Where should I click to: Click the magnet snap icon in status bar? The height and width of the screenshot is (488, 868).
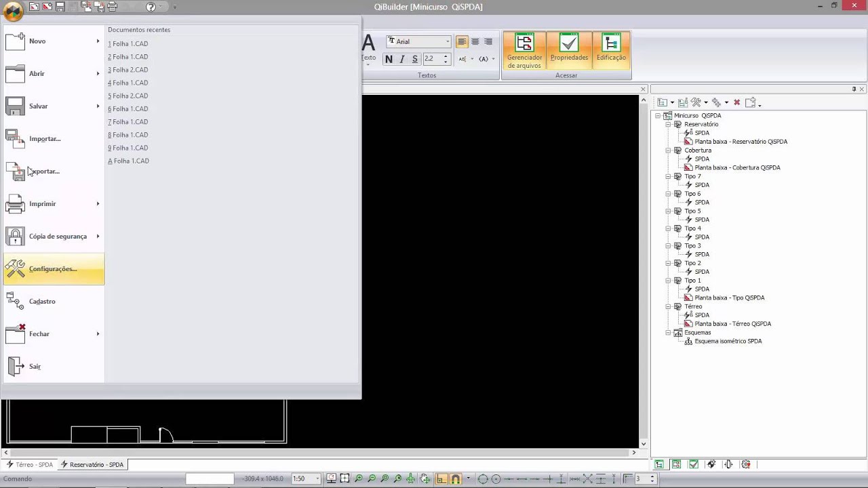coord(456,479)
